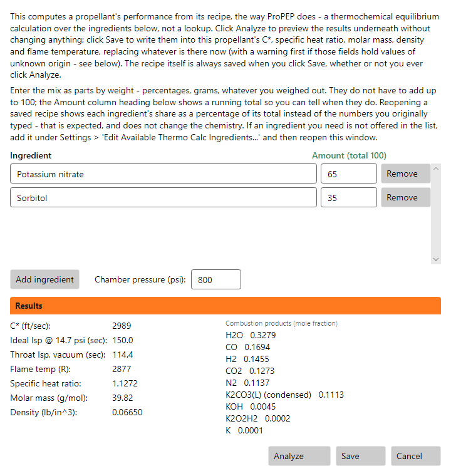Click the ingredient list scroll up arrow
The image size is (451, 476).
[x=436, y=168]
